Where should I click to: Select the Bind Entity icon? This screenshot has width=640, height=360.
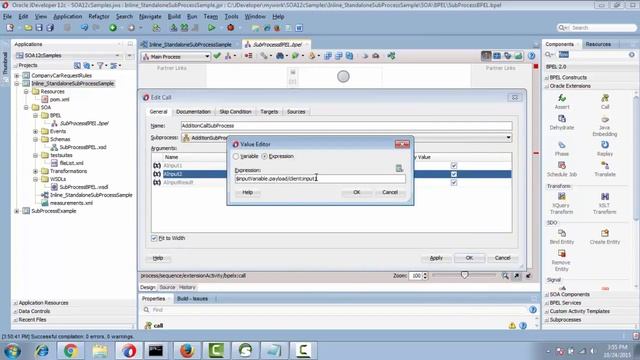562,233
